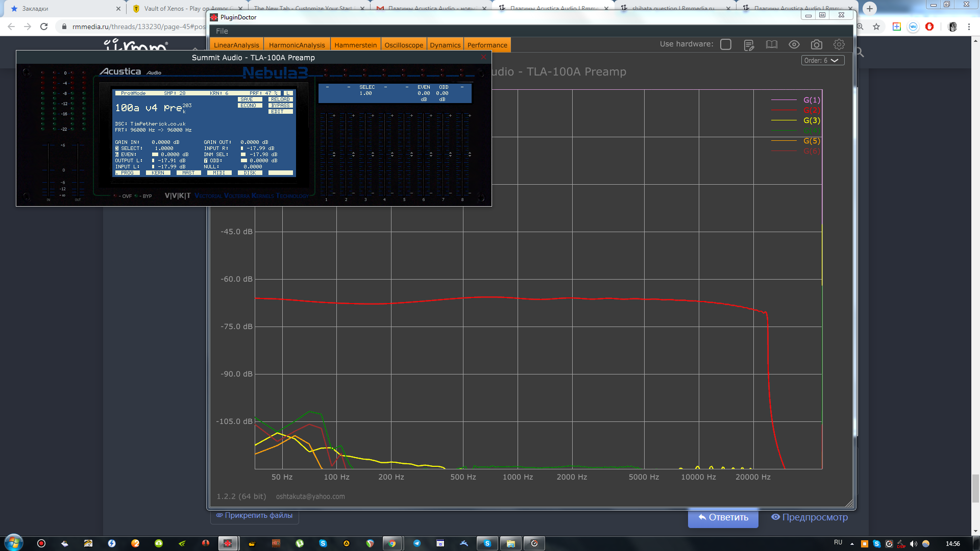Open Chrome from the taskbar
The width and height of the screenshot is (980, 551).
392,543
